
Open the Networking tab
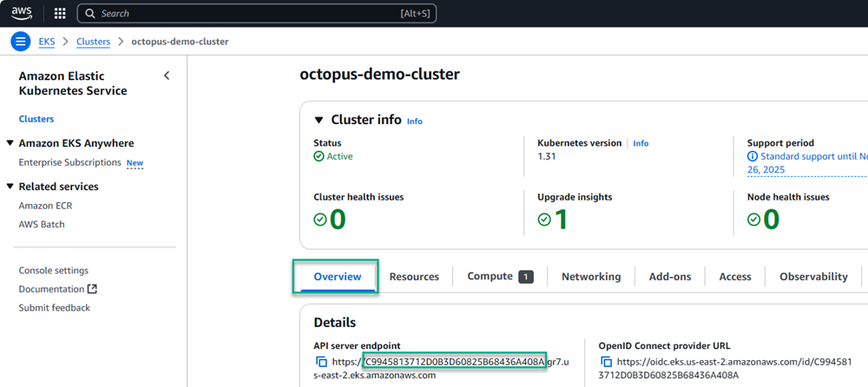591,277
